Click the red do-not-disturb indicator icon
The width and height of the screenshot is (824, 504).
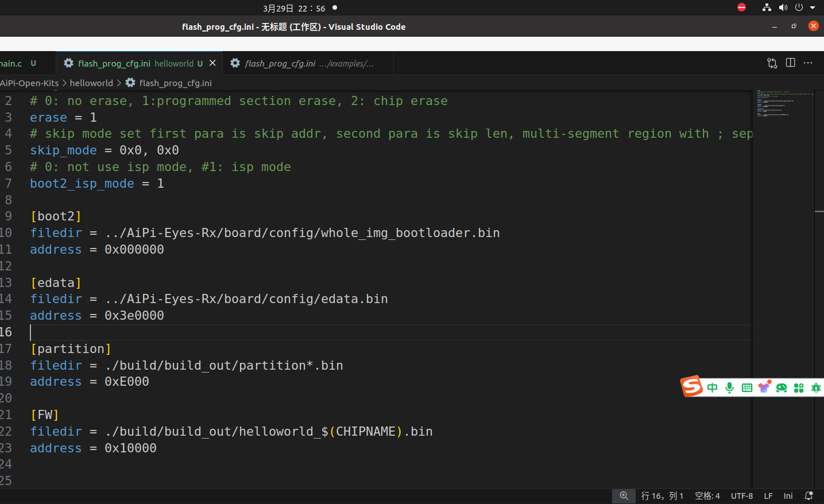click(741, 7)
